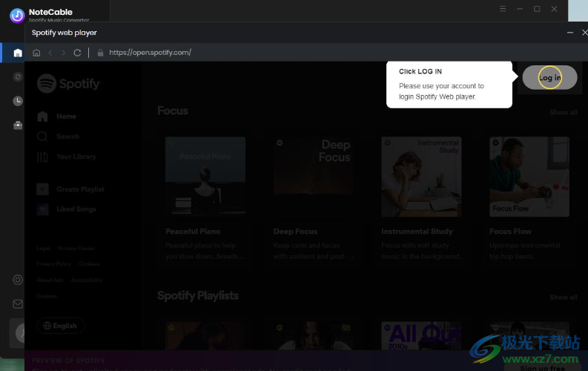Reload the Spotify web player page
The height and width of the screenshot is (371, 588).
(x=77, y=53)
